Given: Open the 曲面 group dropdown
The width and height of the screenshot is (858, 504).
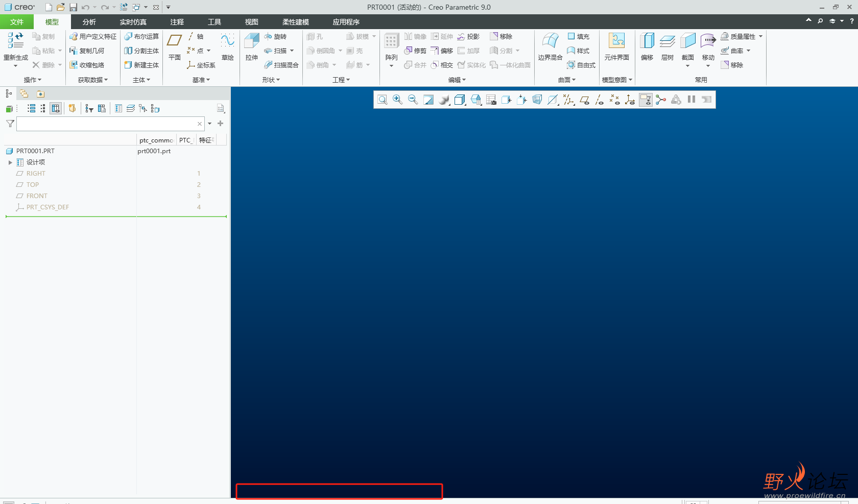Looking at the screenshot, I should [x=567, y=80].
